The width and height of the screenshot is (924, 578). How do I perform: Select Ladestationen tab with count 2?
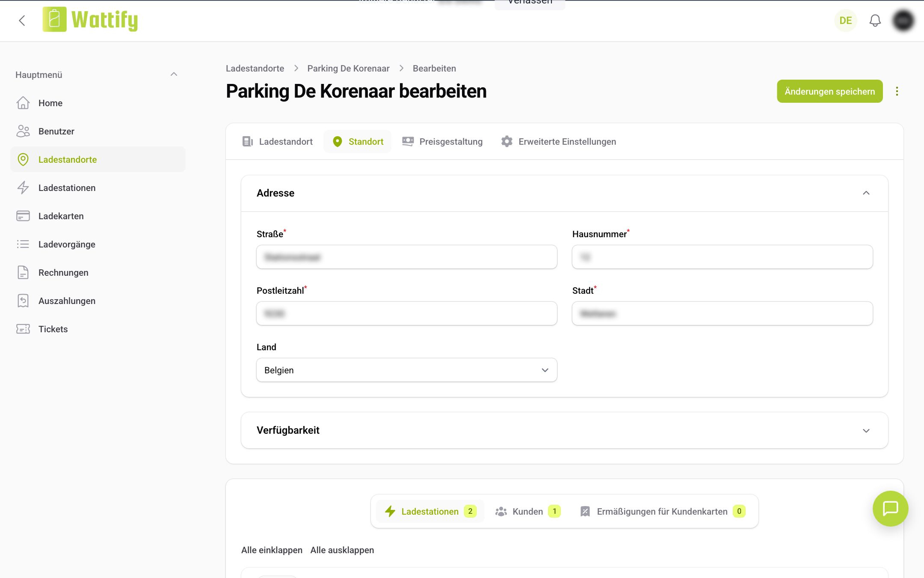pos(430,511)
